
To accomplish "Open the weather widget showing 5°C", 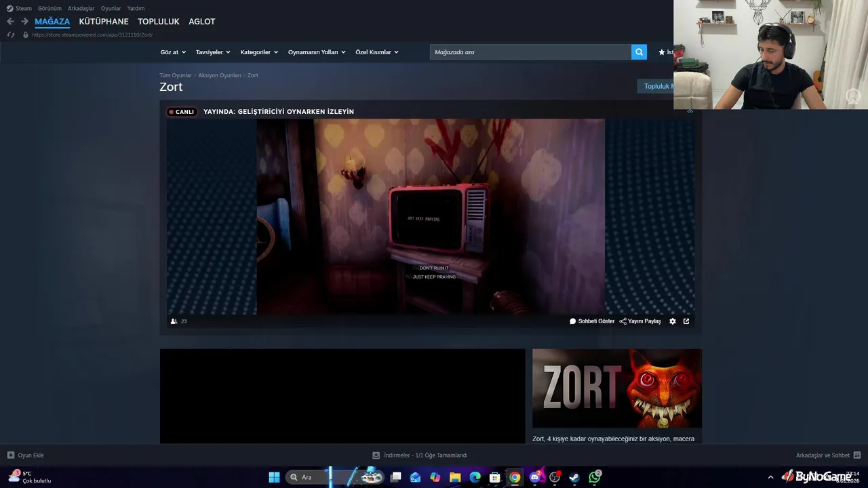I will 30,477.
